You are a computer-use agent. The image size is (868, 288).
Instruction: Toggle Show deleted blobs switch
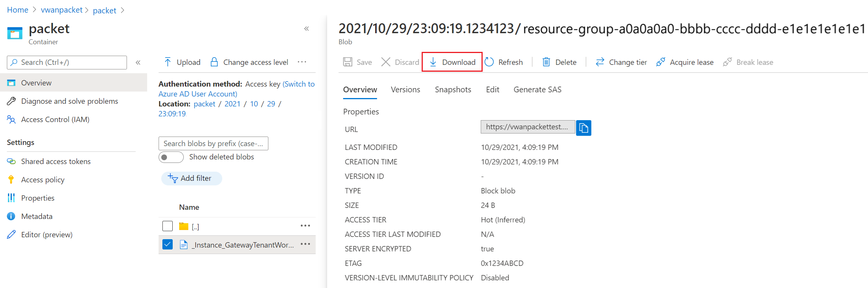pos(171,157)
